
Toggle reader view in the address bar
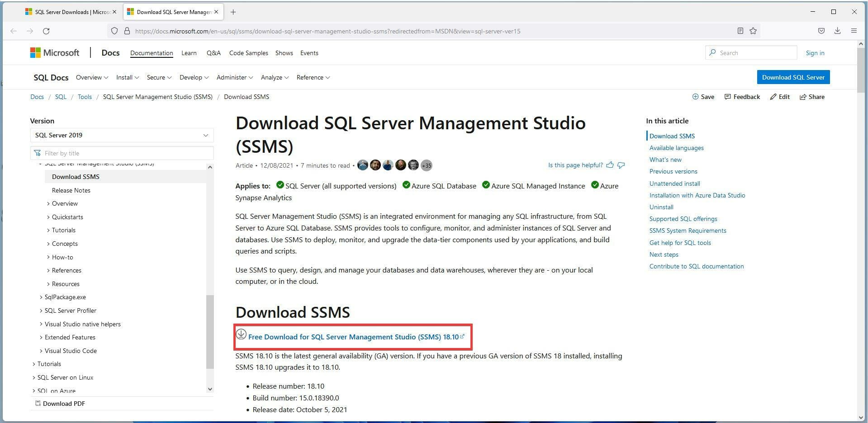[740, 31]
